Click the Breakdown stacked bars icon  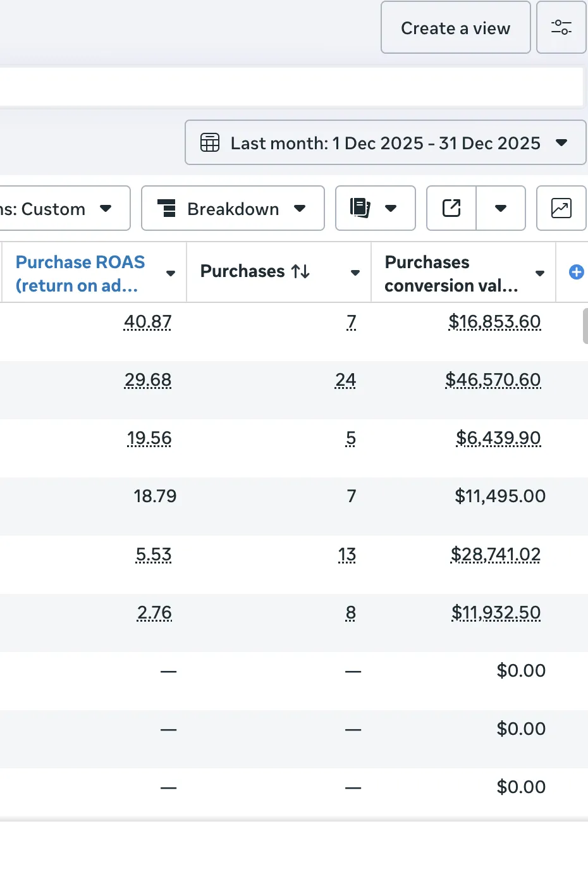click(166, 208)
